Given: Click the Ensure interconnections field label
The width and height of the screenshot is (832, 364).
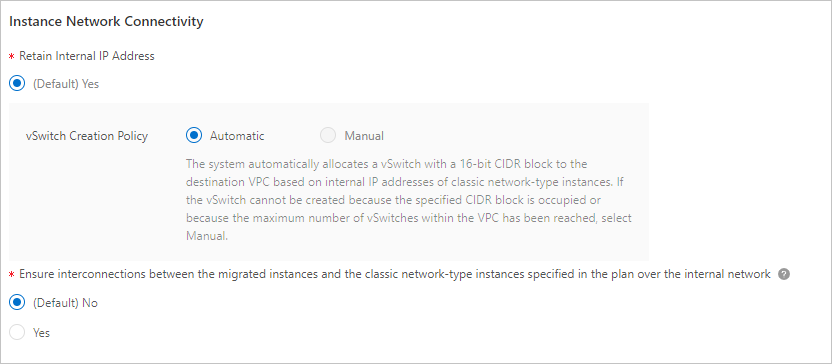Looking at the screenshot, I should pyautogui.click(x=395, y=274).
